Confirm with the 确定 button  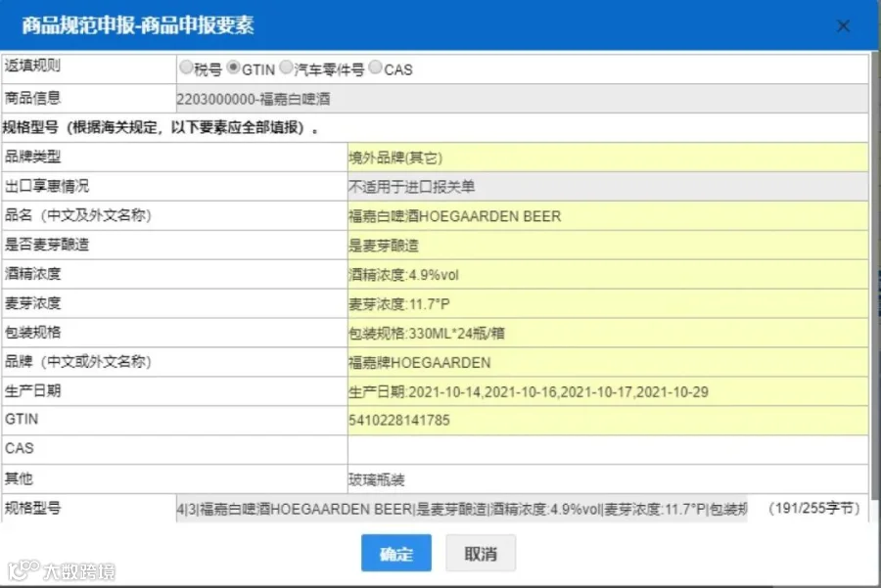click(396, 553)
